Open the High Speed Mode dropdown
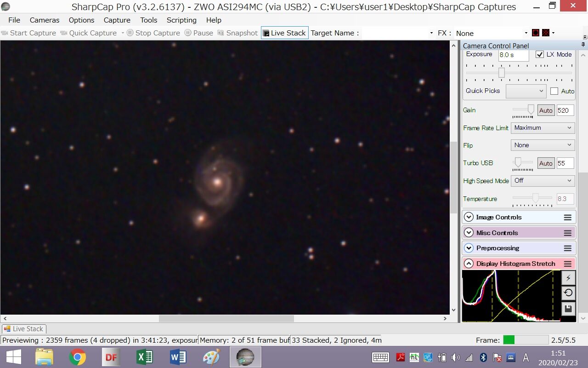The width and height of the screenshot is (588, 368). [543, 181]
